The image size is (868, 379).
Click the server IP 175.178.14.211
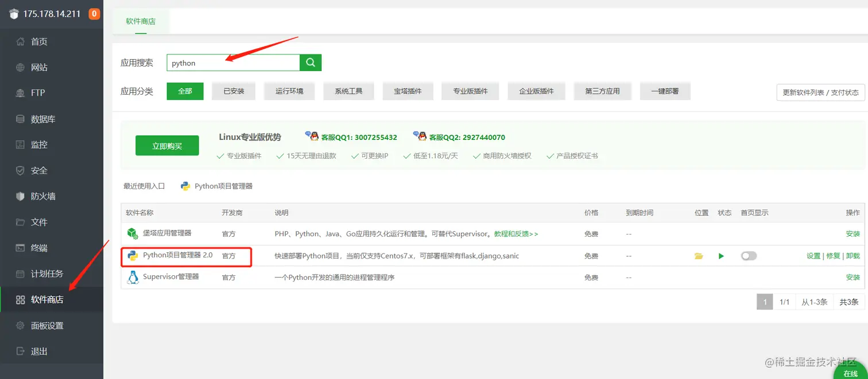tap(52, 14)
